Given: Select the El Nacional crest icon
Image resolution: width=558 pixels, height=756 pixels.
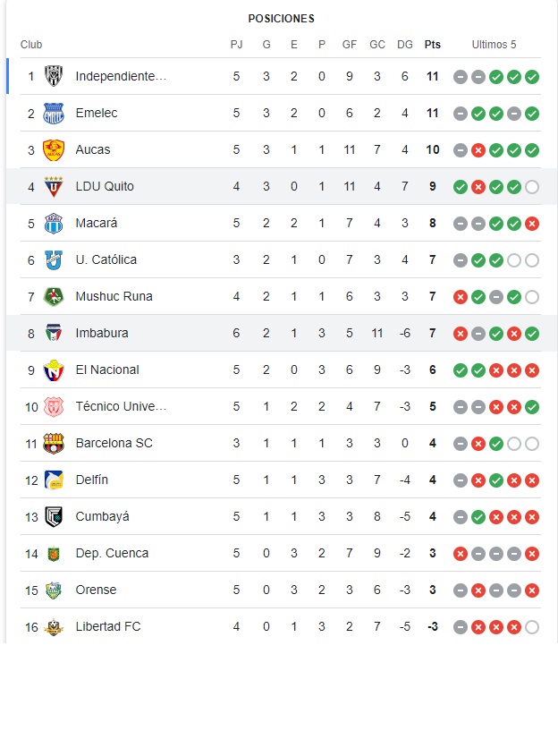Looking at the screenshot, I should coord(54,370).
